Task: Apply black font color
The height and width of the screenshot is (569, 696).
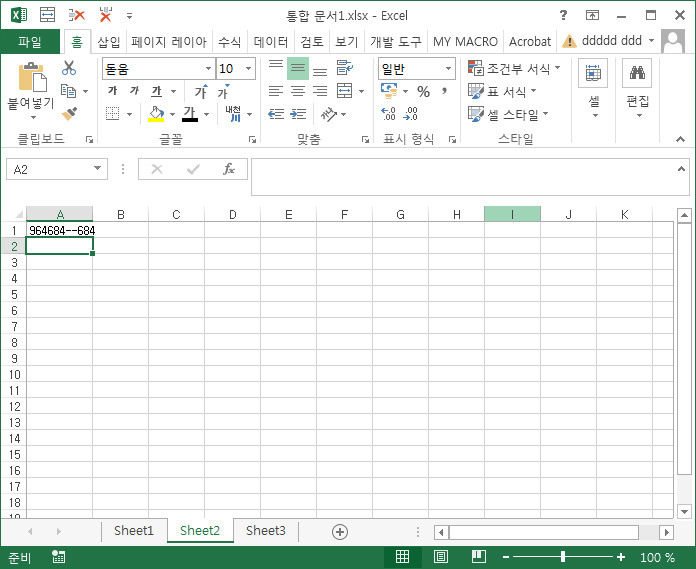Action: [190, 114]
